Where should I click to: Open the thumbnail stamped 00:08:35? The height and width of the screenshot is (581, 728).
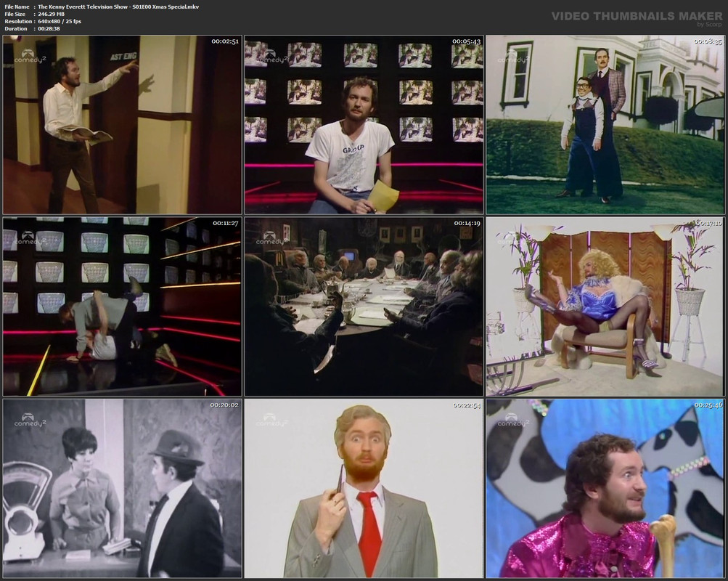pyautogui.click(x=605, y=125)
